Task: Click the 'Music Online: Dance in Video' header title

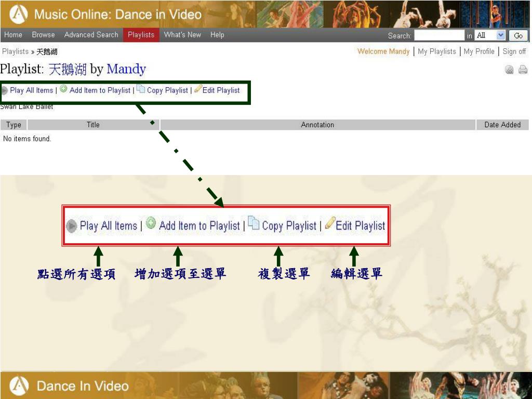Action: point(118,14)
